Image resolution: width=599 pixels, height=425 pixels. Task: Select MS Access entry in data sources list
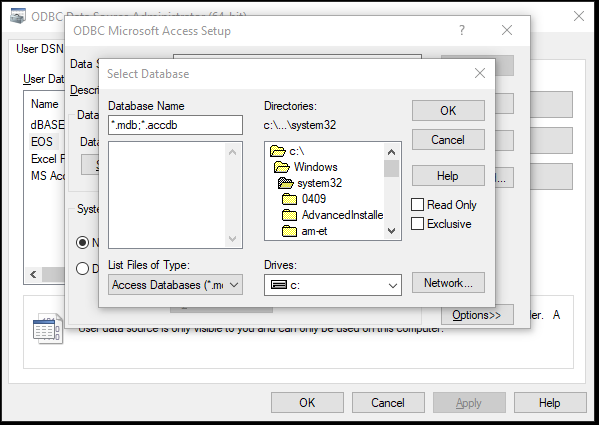pyautogui.click(x=47, y=176)
